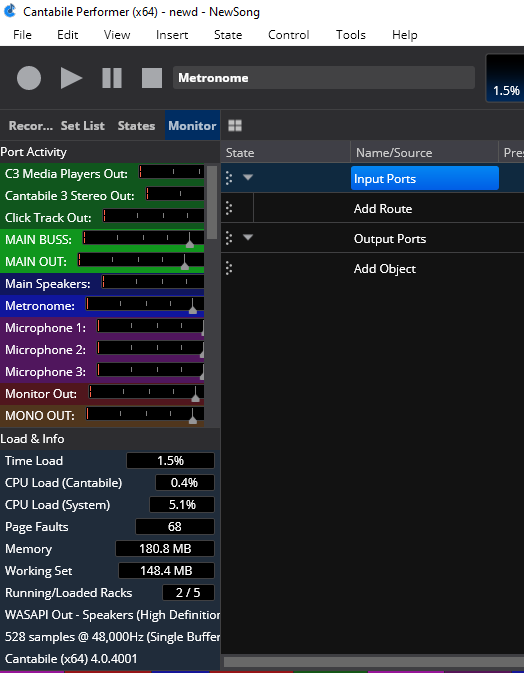This screenshot has width=524, height=673.
Task: Click the Record transport button
Action: [29, 78]
